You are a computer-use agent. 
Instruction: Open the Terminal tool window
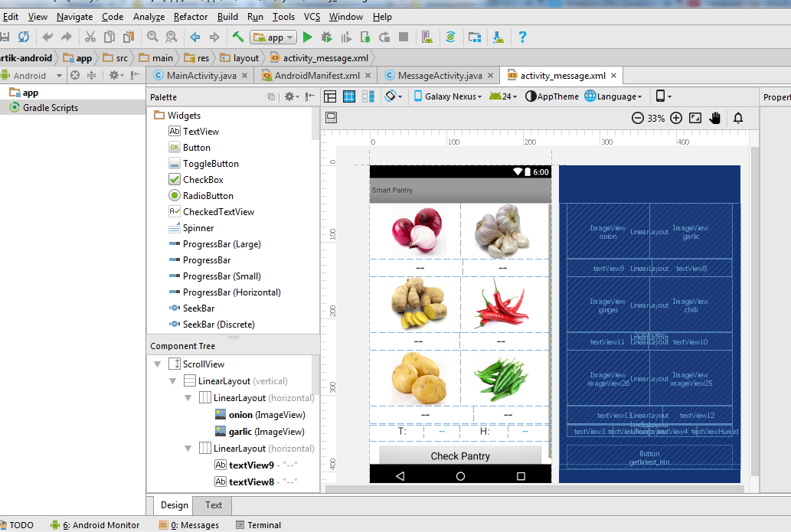[258, 525]
